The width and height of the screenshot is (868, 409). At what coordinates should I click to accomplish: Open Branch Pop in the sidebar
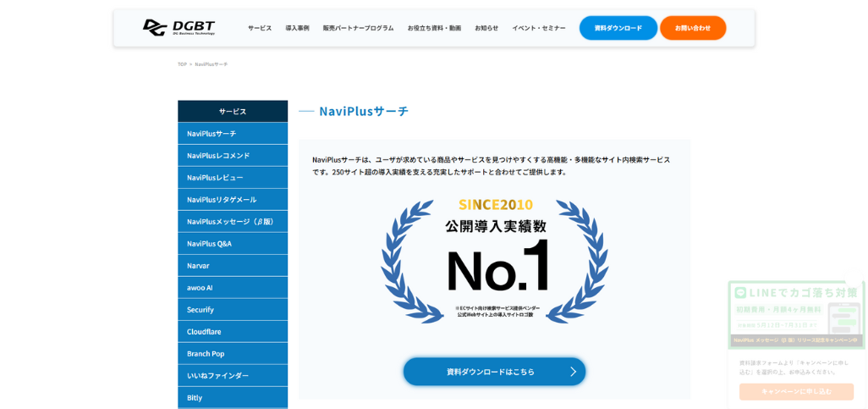233,354
